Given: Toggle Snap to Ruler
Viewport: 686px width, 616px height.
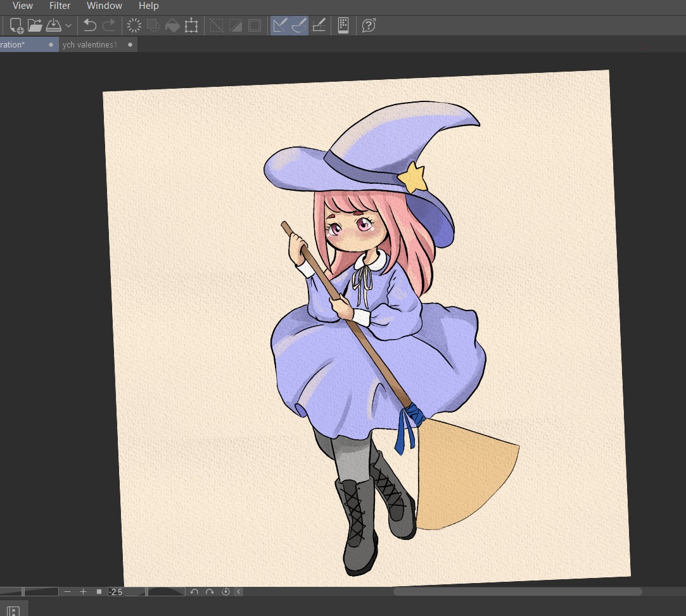Looking at the screenshot, I should (280, 26).
